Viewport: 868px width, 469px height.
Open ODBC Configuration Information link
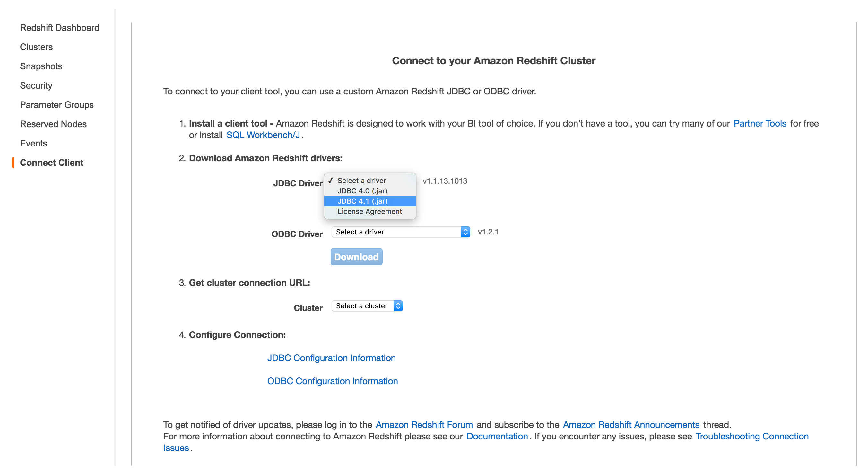click(x=332, y=381)
